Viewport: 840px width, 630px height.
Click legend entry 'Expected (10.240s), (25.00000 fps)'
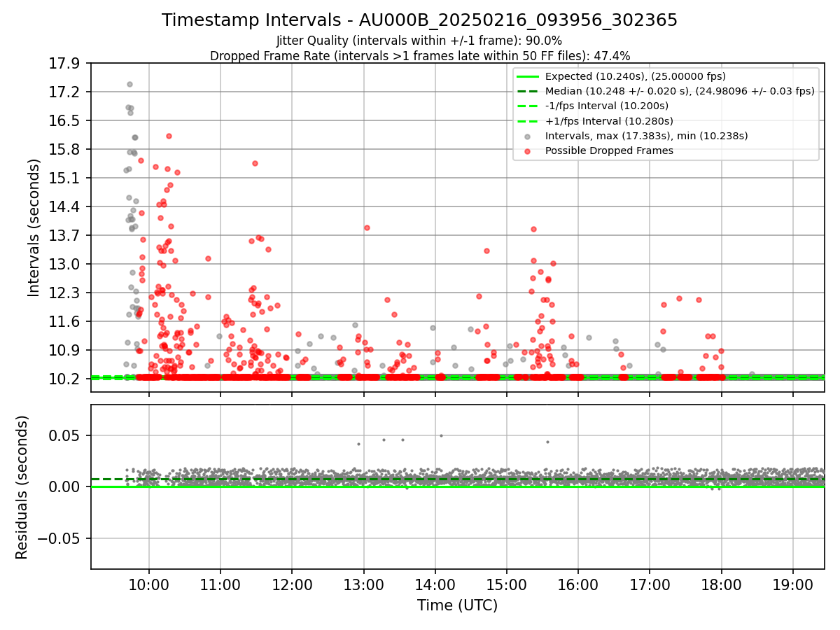point(635,76)
